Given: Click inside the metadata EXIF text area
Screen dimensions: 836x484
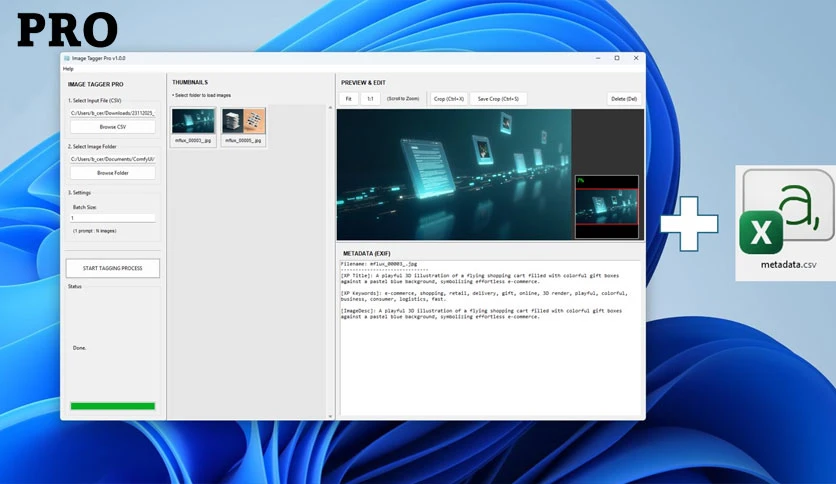Looking at the screenshot, I should point(490,338).
